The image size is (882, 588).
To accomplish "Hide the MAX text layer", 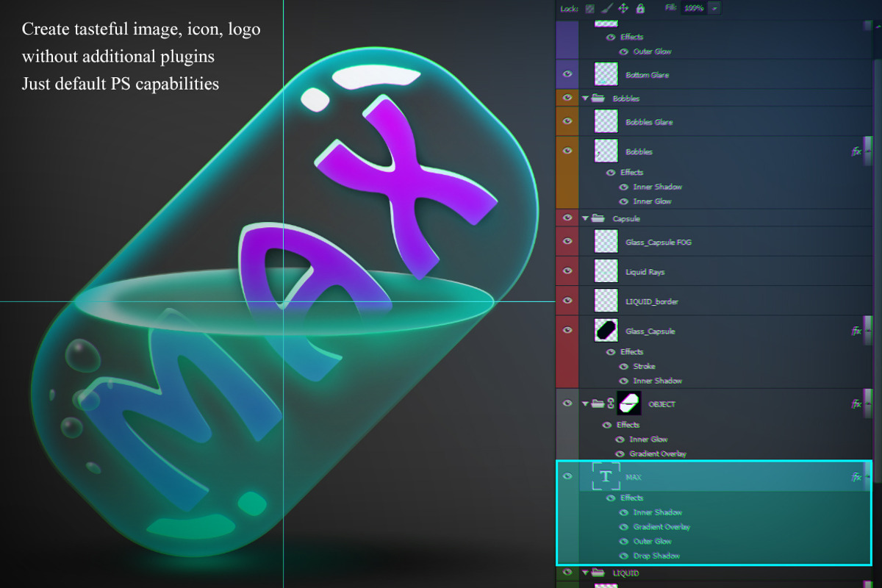I will pos(567,476).
